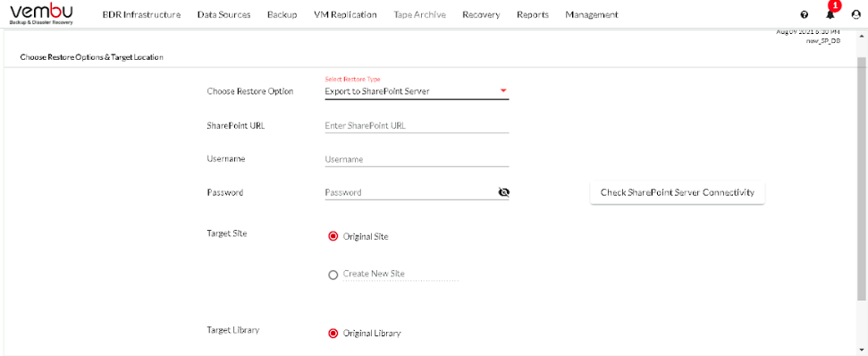Select the Original Site radio button
868x356 pixels.
[333, 236]
